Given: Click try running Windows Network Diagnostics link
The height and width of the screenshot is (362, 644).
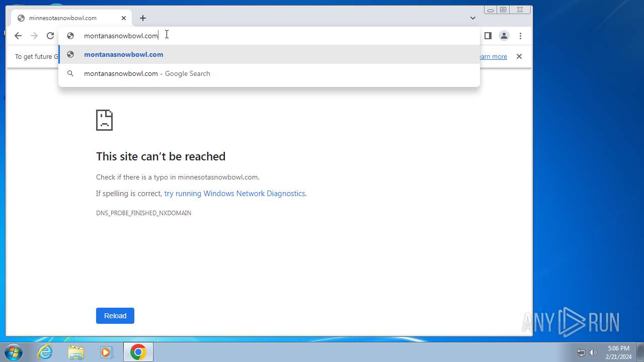Looking at the screenshot, I should pyautogui.click(x=234, y=194).
